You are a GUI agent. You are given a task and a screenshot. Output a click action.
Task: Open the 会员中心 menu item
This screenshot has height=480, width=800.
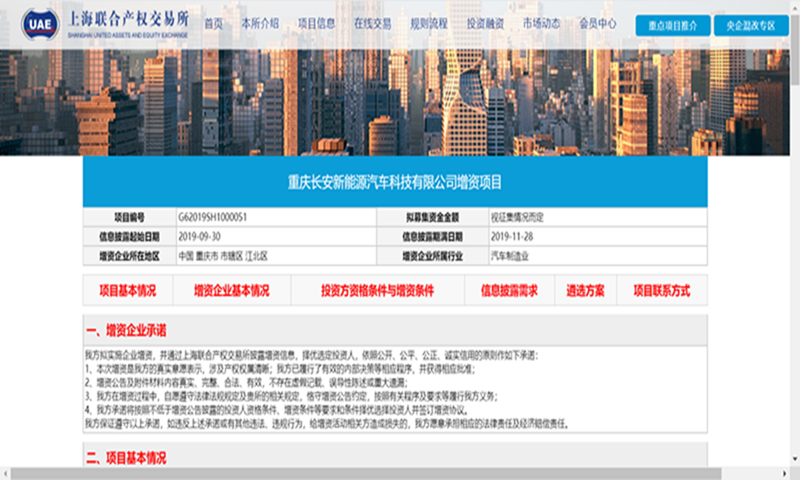(597, 23)
